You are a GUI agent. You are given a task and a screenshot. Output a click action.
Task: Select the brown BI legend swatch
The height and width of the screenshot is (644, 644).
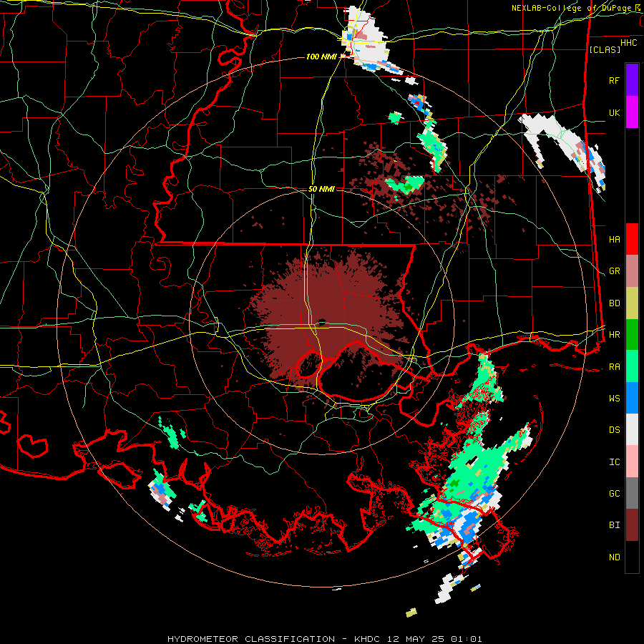[x=632, y=525]
